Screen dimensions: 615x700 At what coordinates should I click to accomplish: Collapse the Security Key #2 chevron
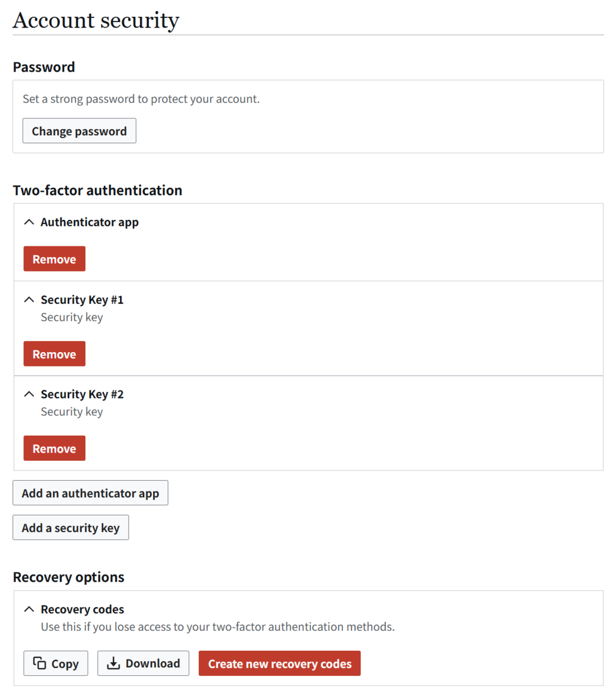[29, 394]
